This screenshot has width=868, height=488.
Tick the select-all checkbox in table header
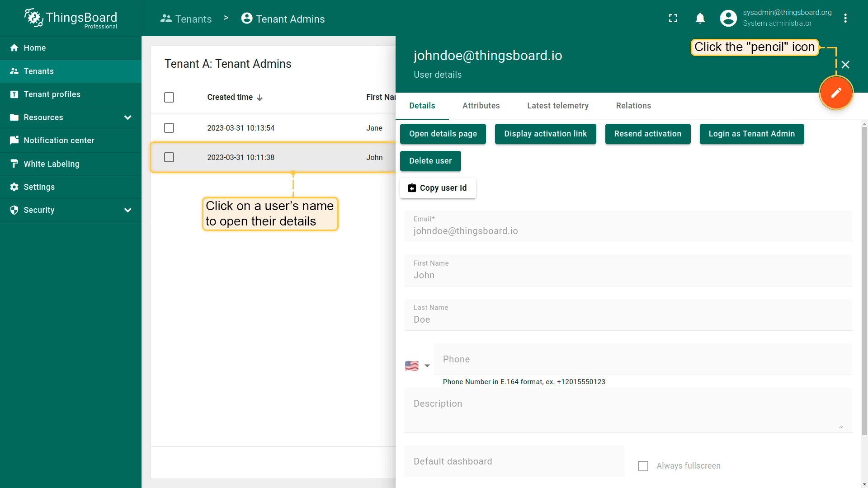(169, 97)
